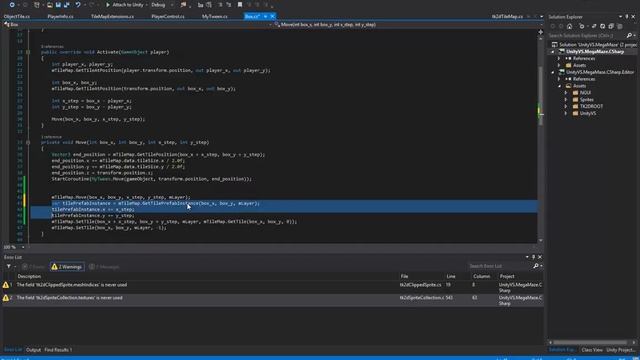Expand References under the CSharp.Editor project
This screenshot has height=360, width=640.
(x=559, y=79)
